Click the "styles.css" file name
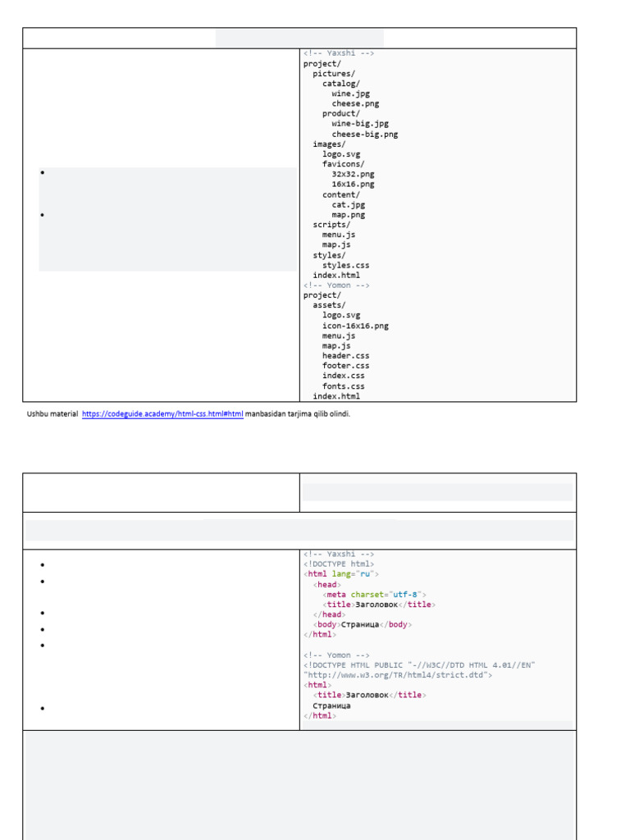Image resolution: width=630 pixels, height=840 pixels. point(345,265)
